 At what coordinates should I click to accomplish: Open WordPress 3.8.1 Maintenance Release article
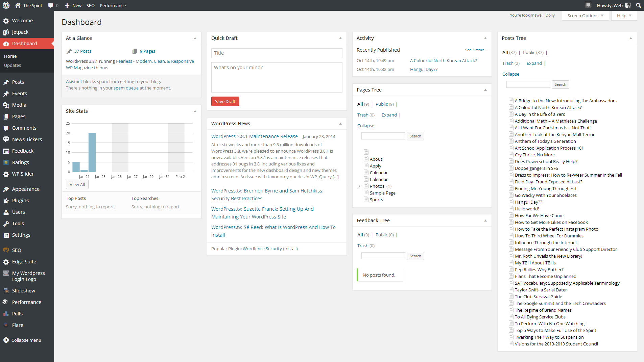(254, 136)
